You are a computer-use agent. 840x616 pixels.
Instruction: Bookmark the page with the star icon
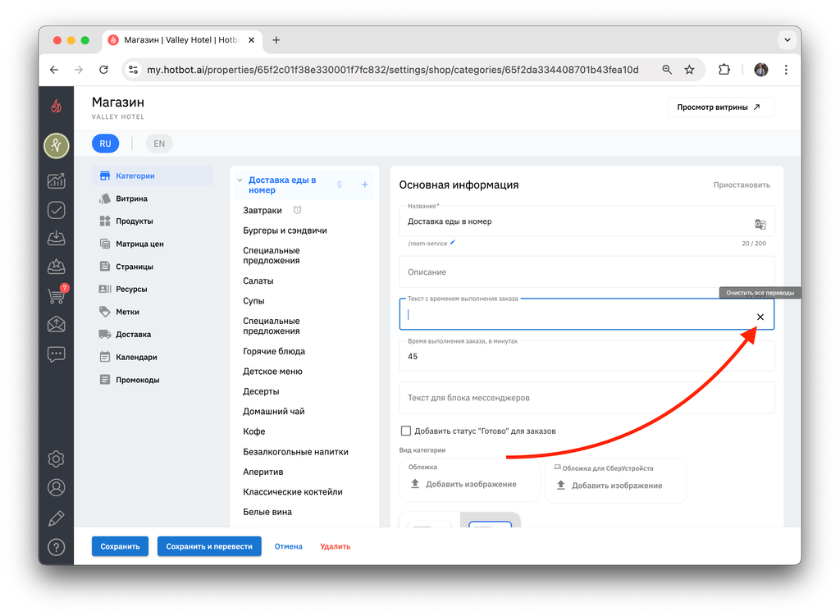[x=689, y=70]
